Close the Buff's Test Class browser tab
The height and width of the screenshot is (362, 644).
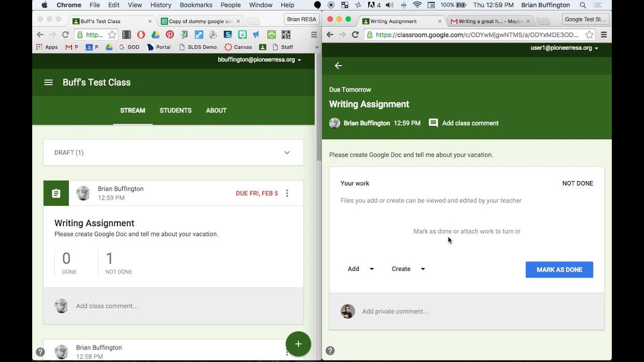pyautogui.click(x=150, y=22)
